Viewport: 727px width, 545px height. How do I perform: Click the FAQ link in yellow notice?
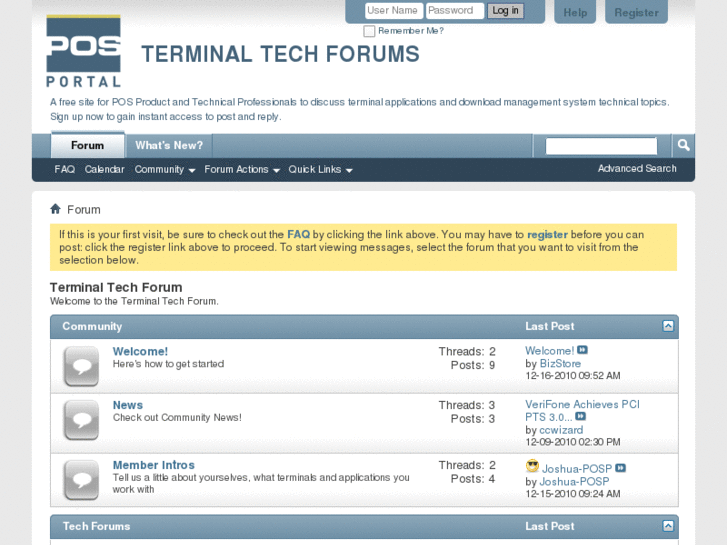(299, 234)
